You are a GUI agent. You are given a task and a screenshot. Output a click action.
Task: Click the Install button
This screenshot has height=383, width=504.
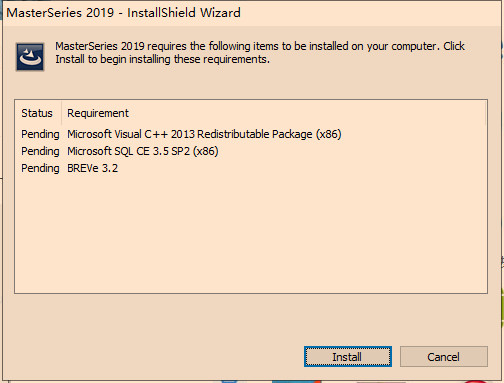pyautogui.click(x=348, y=357)
